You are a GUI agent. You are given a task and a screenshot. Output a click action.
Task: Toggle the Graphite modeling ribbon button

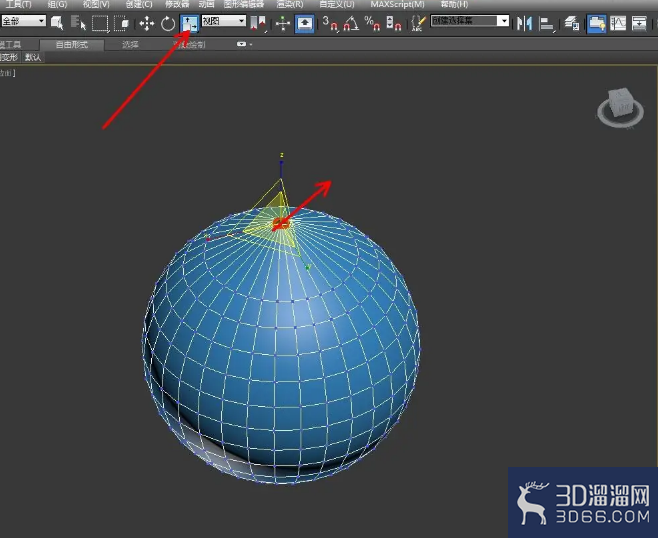coord(597,24)
